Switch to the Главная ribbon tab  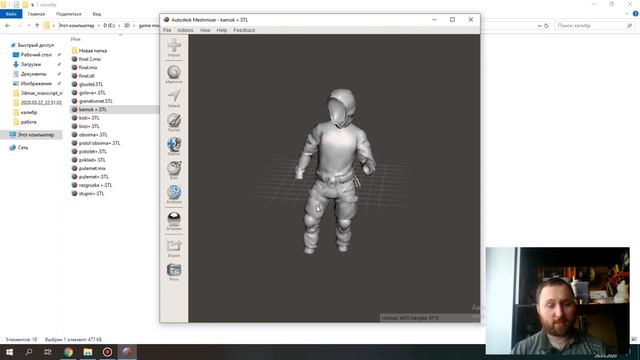point(36,14)
